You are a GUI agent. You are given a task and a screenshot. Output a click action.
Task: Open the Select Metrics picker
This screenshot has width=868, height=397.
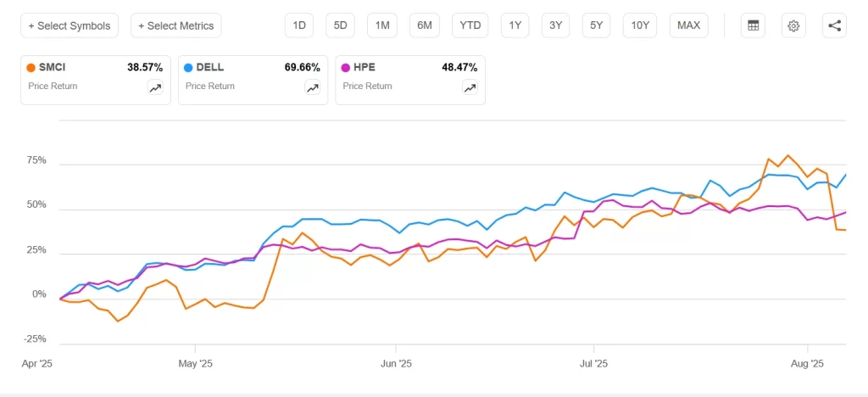coord(175,25)
